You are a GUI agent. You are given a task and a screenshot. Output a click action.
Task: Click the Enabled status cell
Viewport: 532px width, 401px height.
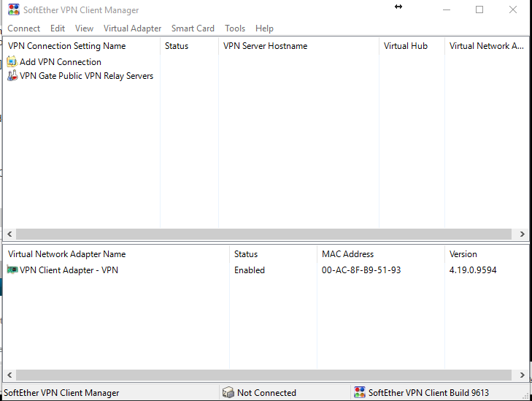[250, 270]
